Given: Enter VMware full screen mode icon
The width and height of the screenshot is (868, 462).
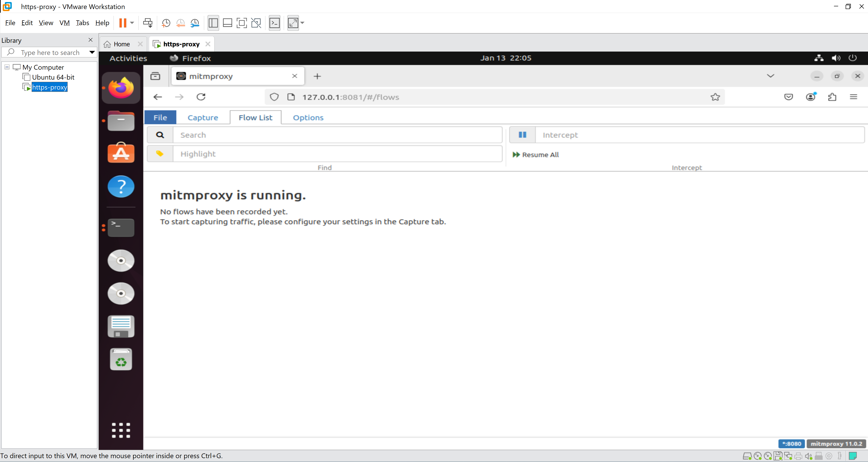Looking at the screenshot, I should click(x=242, y=23).
